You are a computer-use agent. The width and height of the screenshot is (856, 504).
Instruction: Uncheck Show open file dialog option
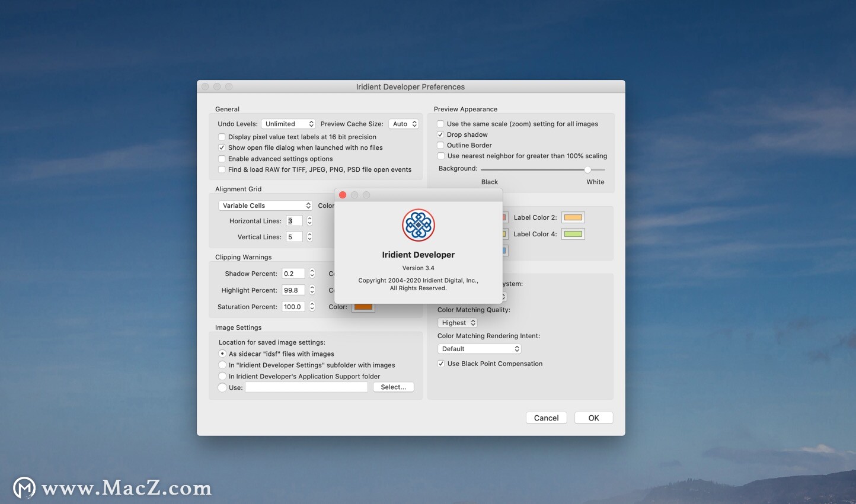[222, 147]
